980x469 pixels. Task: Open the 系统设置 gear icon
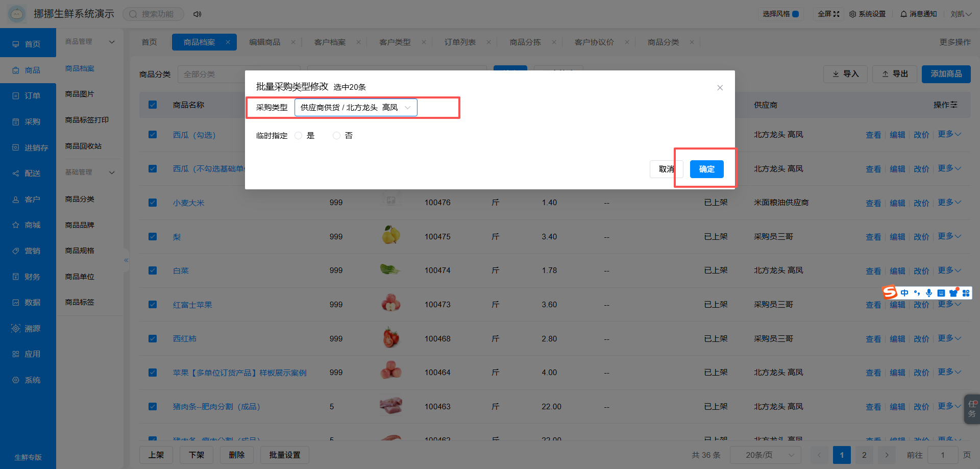(x=852, y=14)
